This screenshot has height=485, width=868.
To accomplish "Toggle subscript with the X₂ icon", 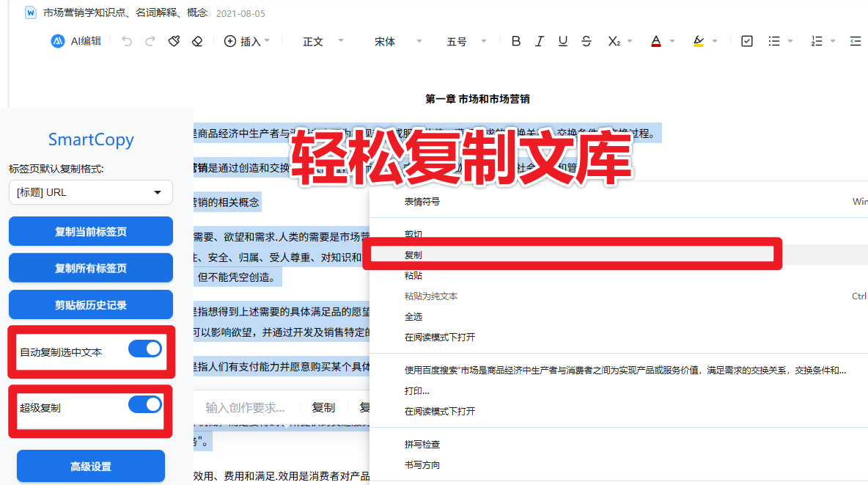I will pyautogui.click(x=616, y=41).
